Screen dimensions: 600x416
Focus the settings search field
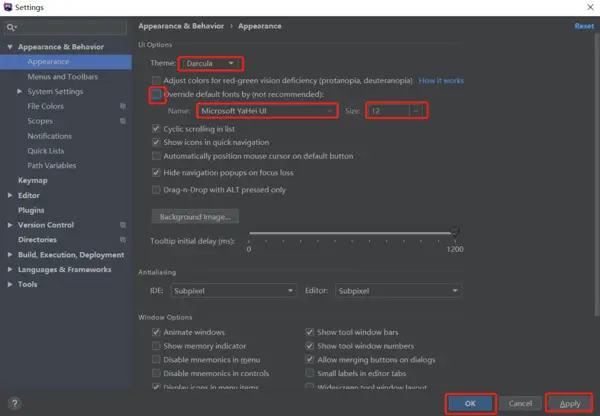tap(66, 27)
